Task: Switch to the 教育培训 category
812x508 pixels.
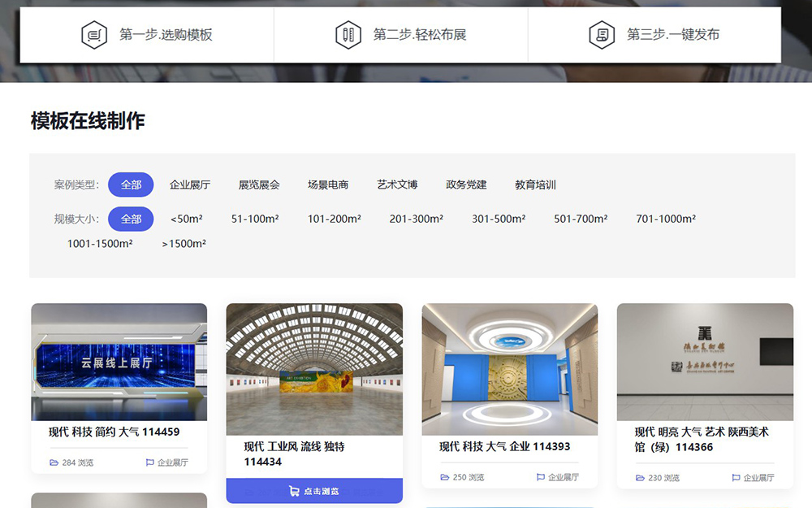Action: tap(534, 185)
